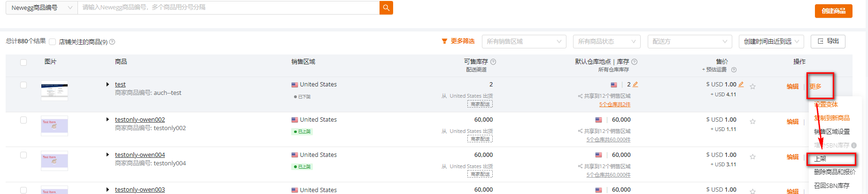
Task: Star the testonly-owen002 product
Action: [x=752, y=122]
